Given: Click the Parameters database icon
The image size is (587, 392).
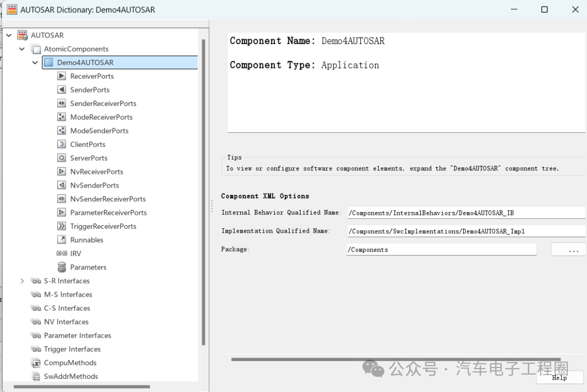Looking at the screenshot, I should pyautogui.click(x=62, y=267).
